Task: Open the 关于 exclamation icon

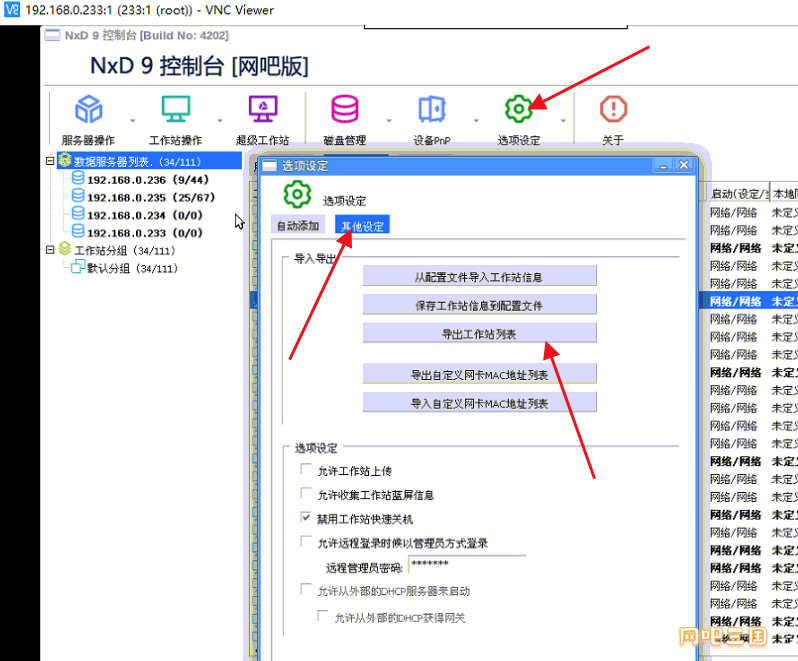Action: coord(613,109)
